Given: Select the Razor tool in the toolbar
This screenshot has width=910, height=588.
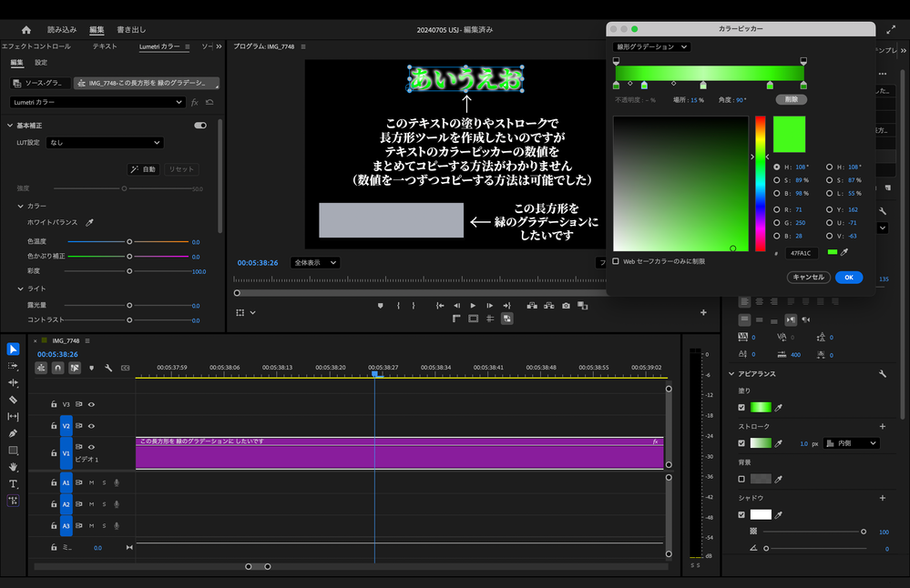Looking at the screenshot, I should (x=13, y=400).
